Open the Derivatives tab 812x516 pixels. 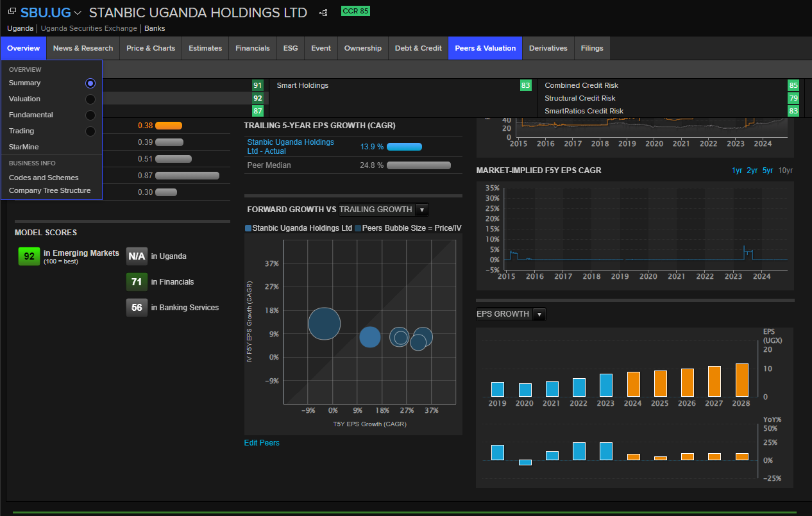click(548, 48)
